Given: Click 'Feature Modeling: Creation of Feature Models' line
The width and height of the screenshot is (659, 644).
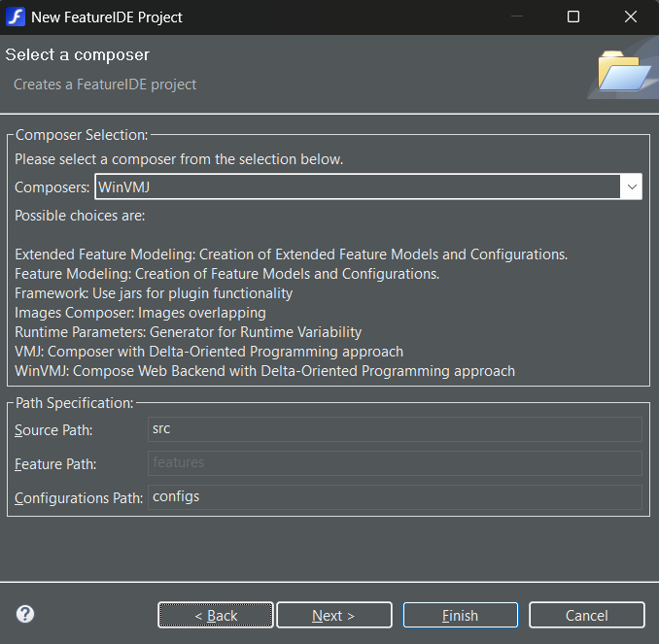Looking at the screenshot, I should coord(226,274).
